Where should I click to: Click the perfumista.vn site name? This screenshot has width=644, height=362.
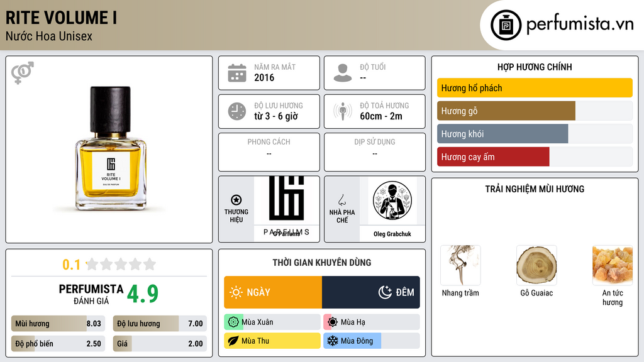click(580, 24)
